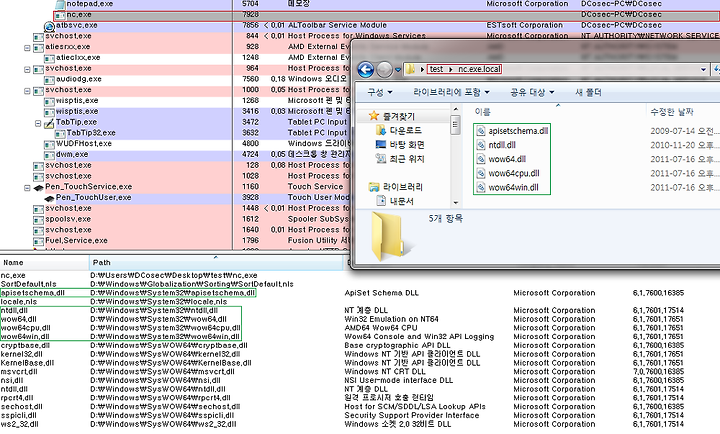
Task: Select KernelBase.dll in DLL list
Action: pos(27,363)
